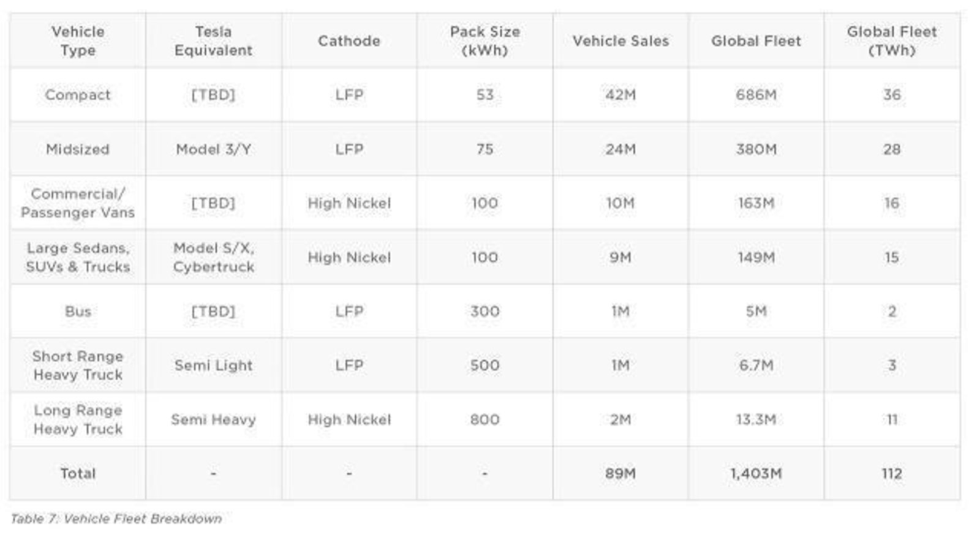Click the Vehicle Sales column header
The width and height of the screenshot is (980, 551).
(620, 41)
